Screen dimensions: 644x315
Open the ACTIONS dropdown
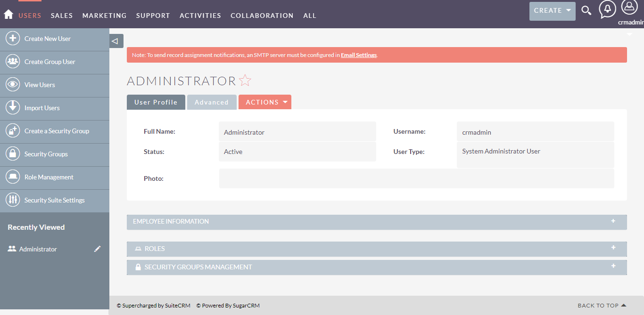[x=265, y=102]
